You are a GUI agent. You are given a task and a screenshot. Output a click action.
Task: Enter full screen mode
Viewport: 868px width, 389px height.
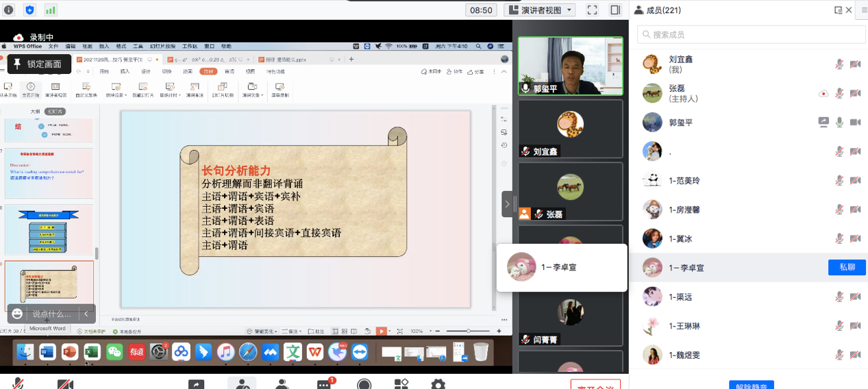pos(593,10)
